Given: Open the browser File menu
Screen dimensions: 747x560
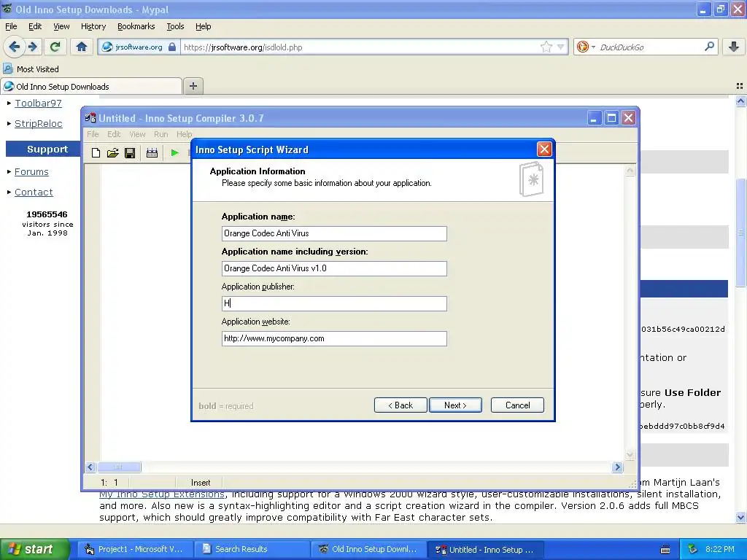Looking at the screenshot, I should [11, 26].
